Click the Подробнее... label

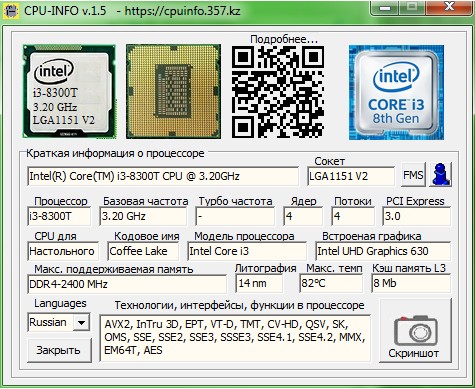(x=284, y=39)
